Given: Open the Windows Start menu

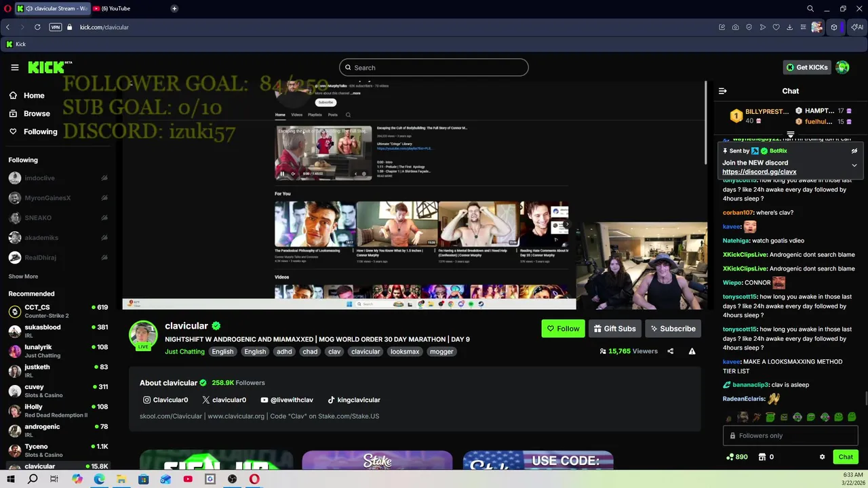Looking at the screenshot, I should (10, 479).
